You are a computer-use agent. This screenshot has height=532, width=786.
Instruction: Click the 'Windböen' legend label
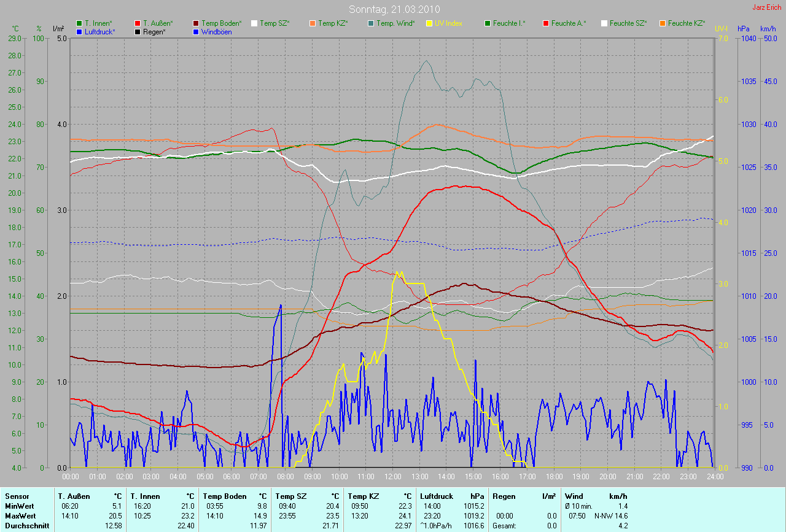tap(217, 32)
